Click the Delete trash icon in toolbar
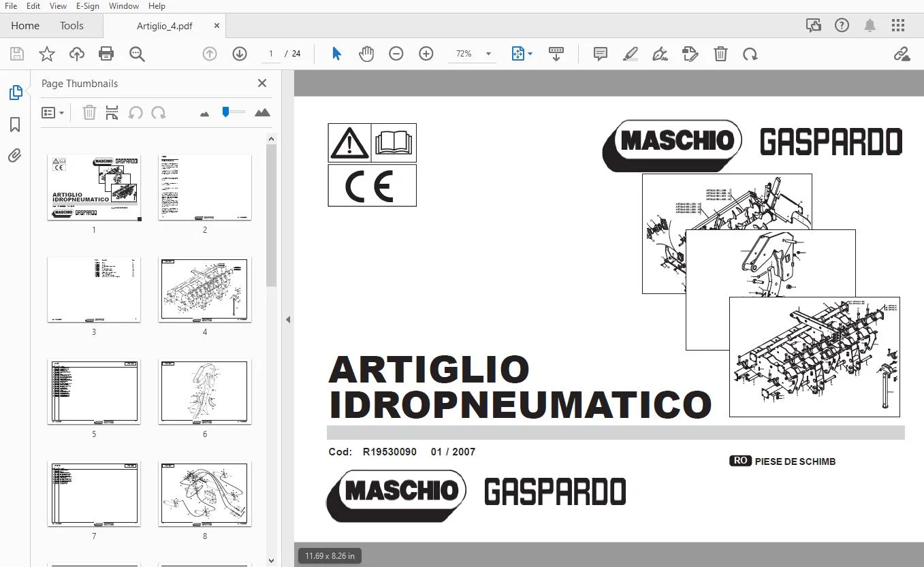 (720, 54)
